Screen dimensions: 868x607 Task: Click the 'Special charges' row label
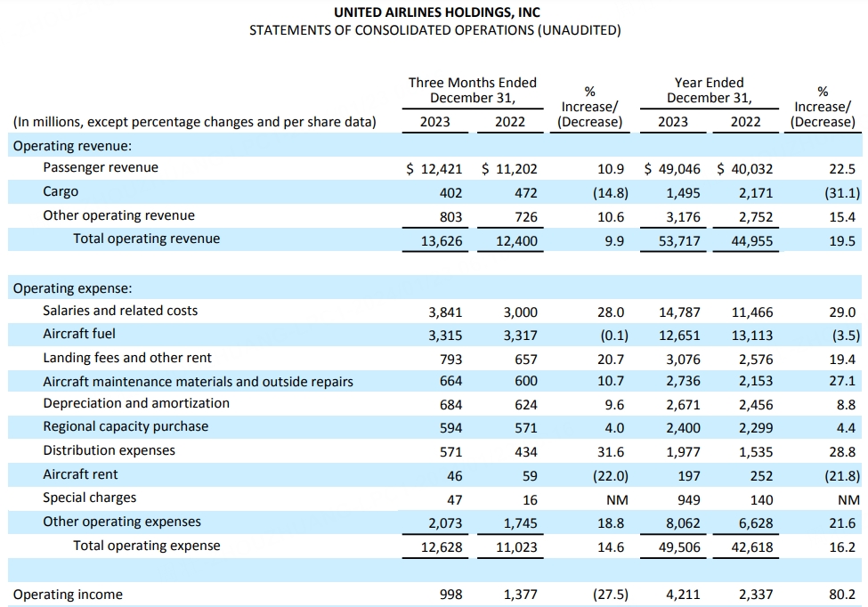[90, 498]
